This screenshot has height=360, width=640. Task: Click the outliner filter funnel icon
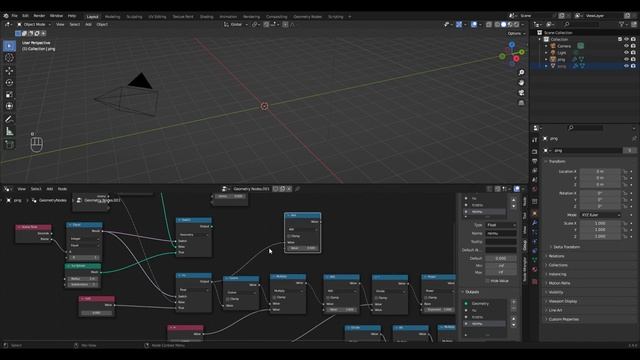(x=622, y=24)
